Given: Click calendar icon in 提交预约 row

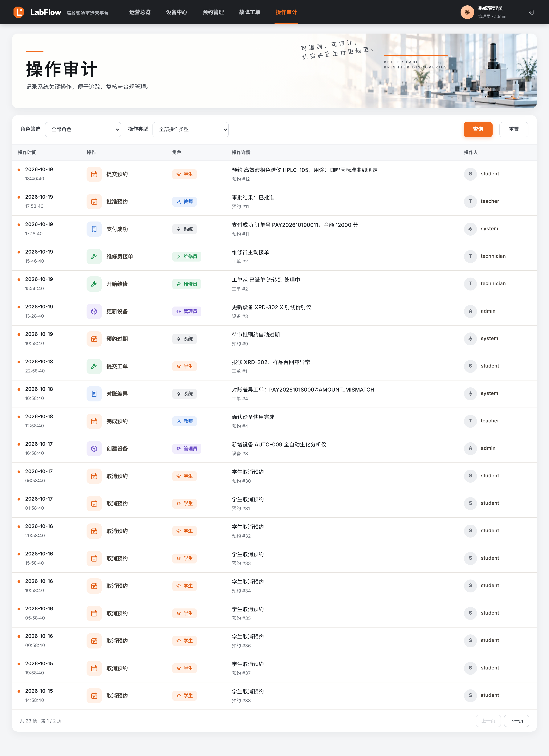Looking at the screenshot, I should pos(94,174).
